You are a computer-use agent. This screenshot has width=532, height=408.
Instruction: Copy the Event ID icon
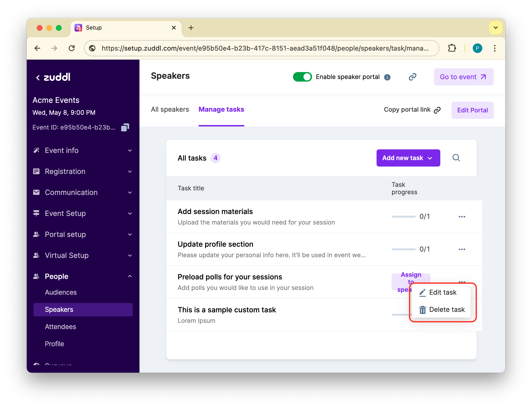tap(125, 127)
